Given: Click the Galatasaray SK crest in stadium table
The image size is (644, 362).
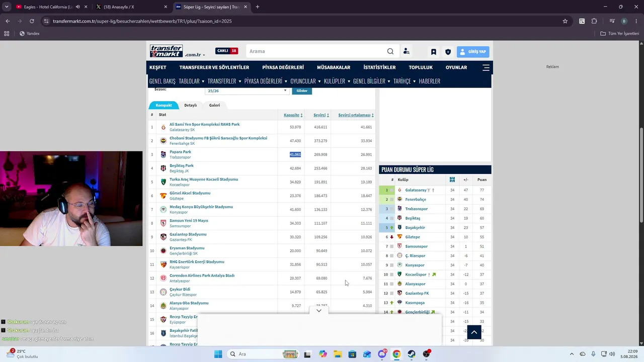Looking at the screenshot, I should point(163,127).
